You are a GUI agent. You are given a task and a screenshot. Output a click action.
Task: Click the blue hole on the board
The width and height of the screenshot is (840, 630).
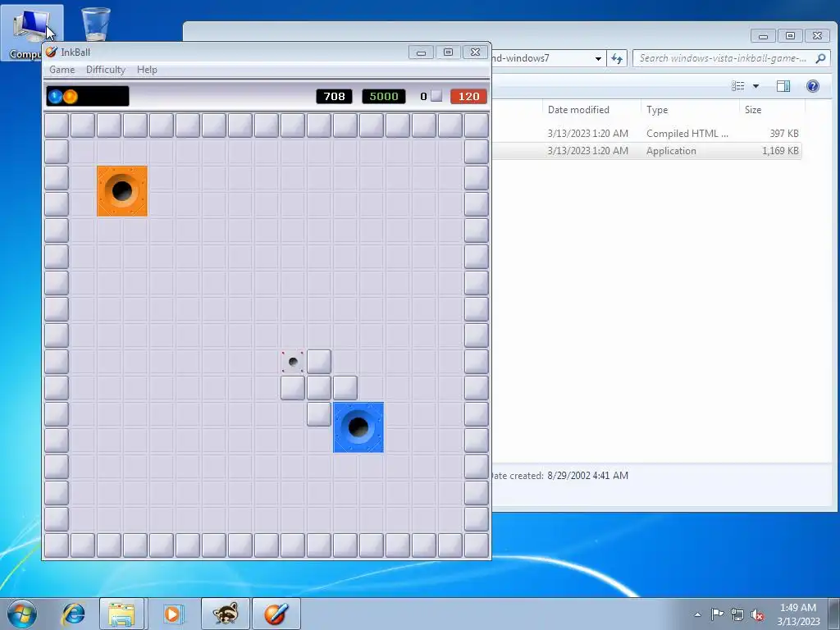point(358,427)
